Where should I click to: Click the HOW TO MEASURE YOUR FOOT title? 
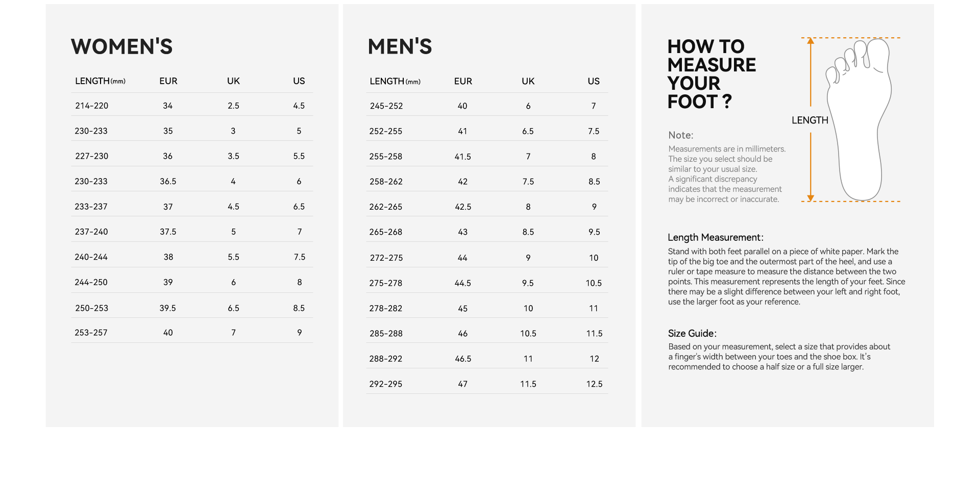click(x=712, y=74)
